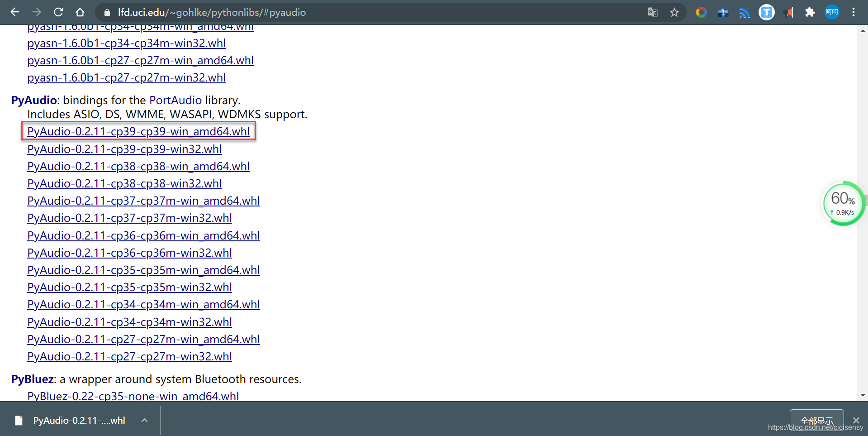Download PyAudio cp27m win32 wheel
Image resolution: width=868 pixels, height=436 pixels.
click(129, 356)
